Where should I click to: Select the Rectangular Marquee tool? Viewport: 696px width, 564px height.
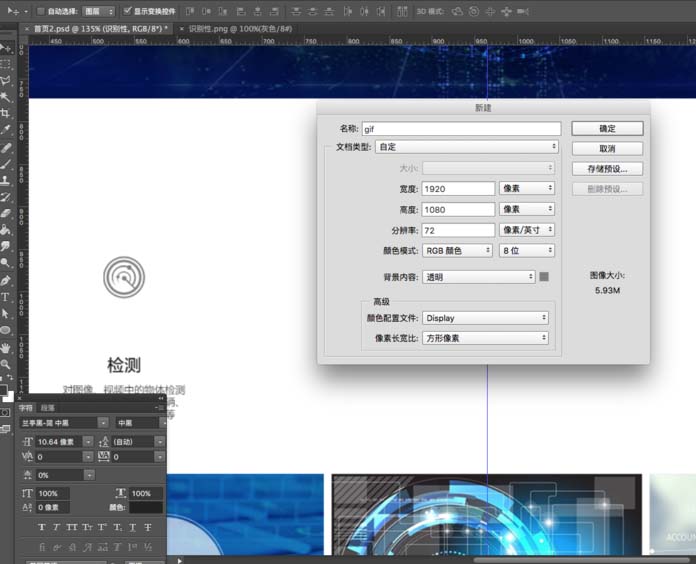click(6, 62)
